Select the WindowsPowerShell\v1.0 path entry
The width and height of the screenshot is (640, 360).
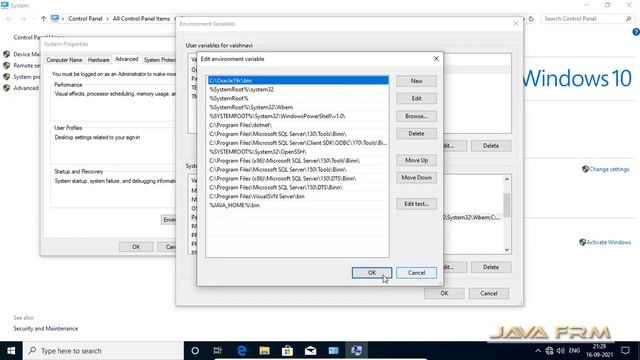pyautogui.click(x=298, y=116)
